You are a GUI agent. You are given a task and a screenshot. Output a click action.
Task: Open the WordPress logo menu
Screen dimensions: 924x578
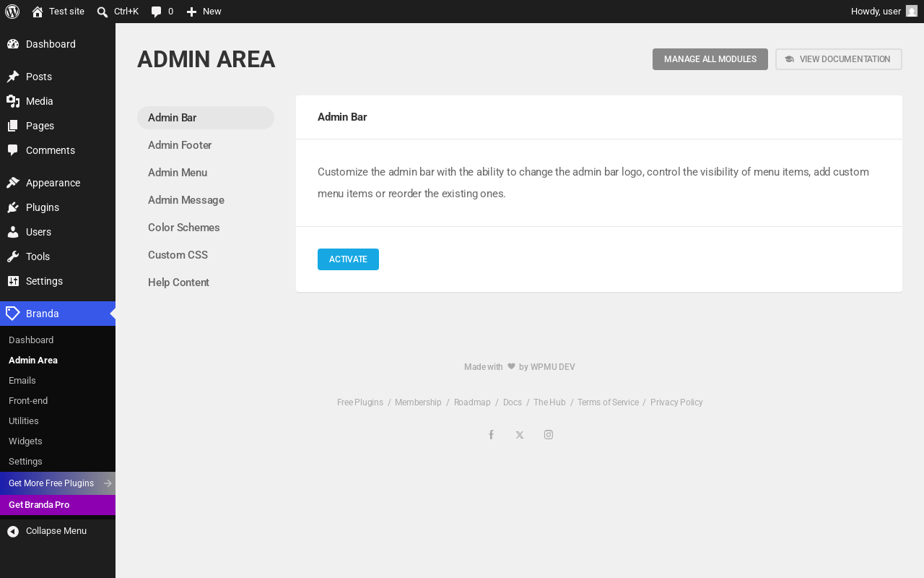(x=12, y=12)
